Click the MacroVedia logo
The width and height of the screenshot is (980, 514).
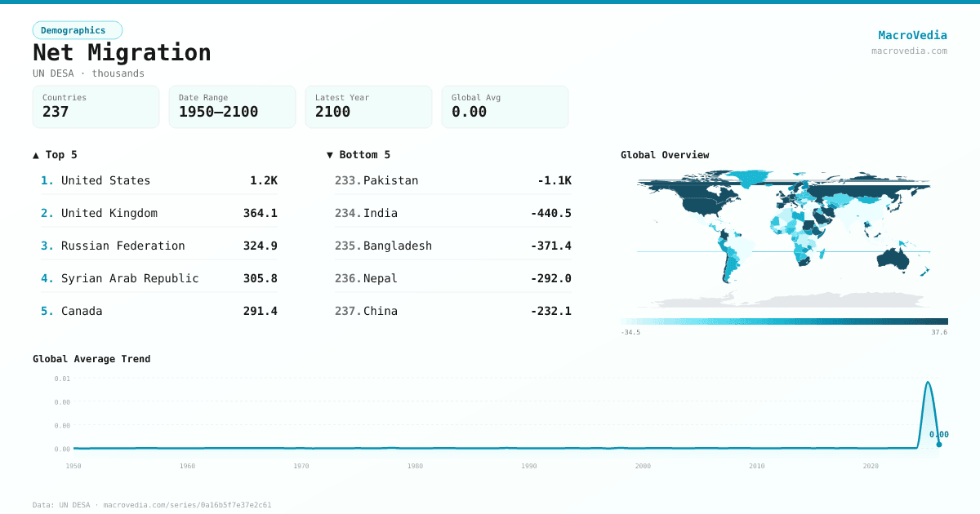click(x=912, y=34)
